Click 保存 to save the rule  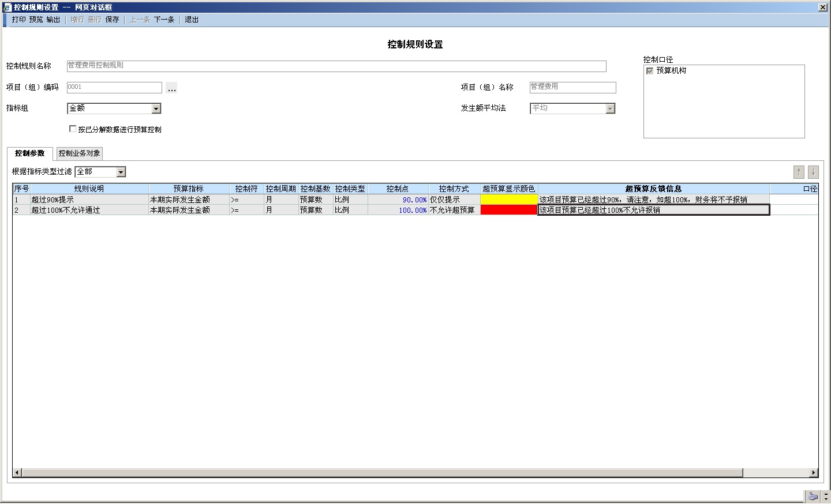112,20
